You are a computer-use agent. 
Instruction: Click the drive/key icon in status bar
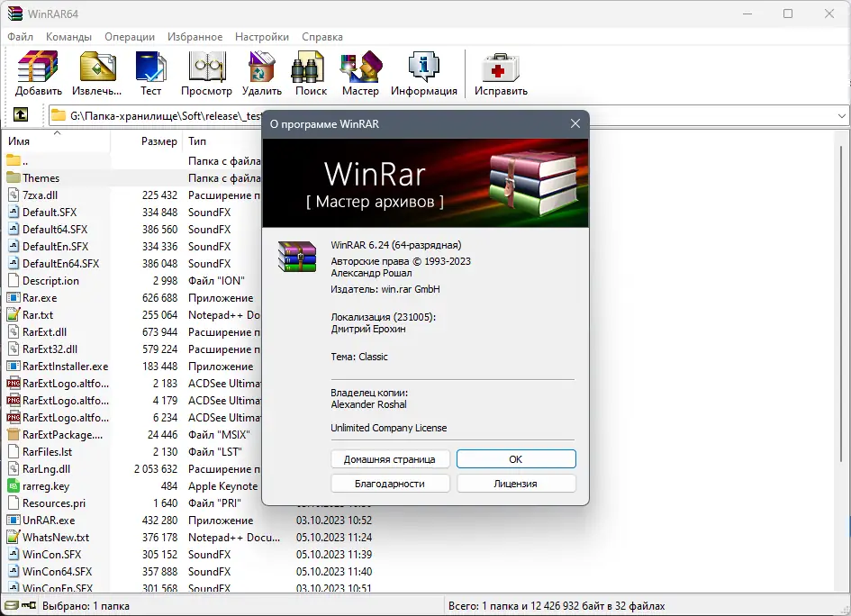point(22,605)
